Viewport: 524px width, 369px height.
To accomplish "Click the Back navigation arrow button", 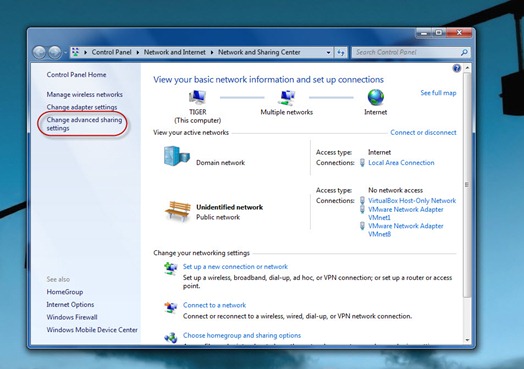I will tap(39, 52).
